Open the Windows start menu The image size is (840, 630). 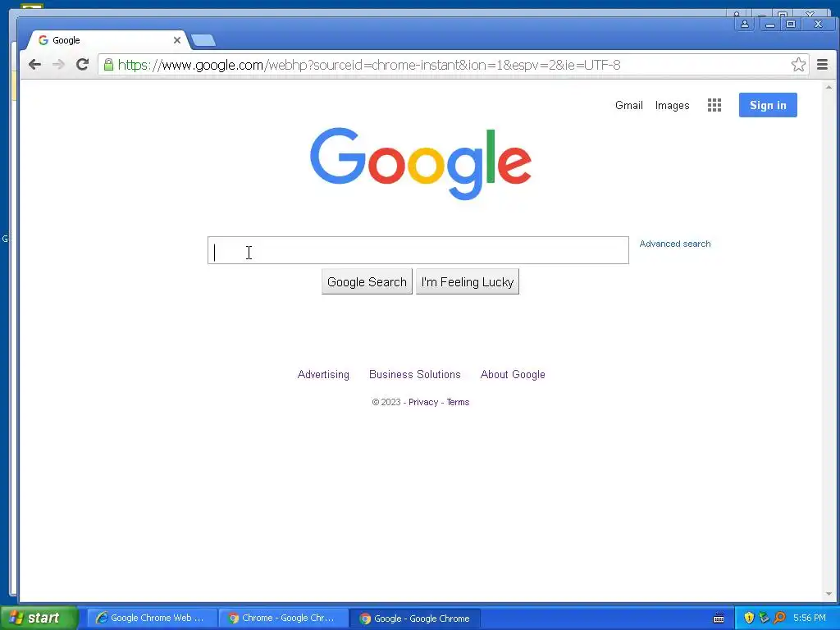pos(39,618)
